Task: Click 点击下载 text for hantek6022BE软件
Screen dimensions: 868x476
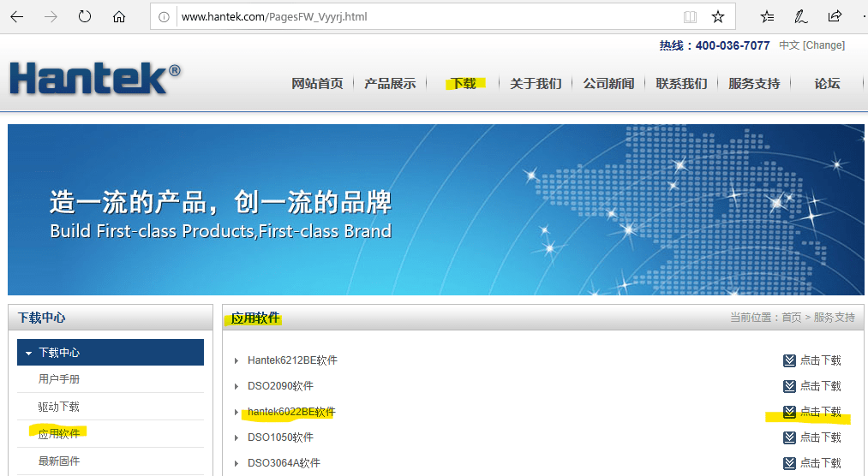Action: tap(820, 412)
